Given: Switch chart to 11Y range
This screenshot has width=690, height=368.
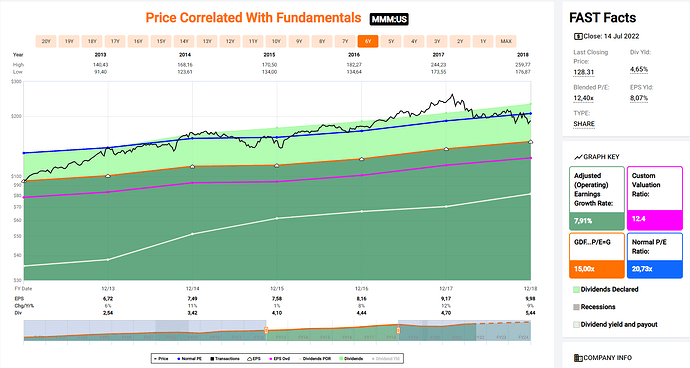Looking at the screenshot, I should tap(253, 41).
